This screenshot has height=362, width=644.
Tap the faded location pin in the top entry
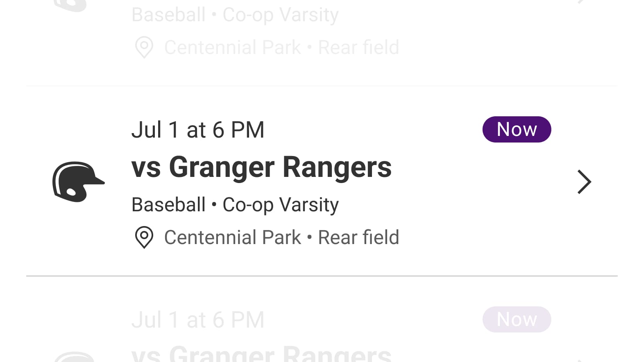143,48
